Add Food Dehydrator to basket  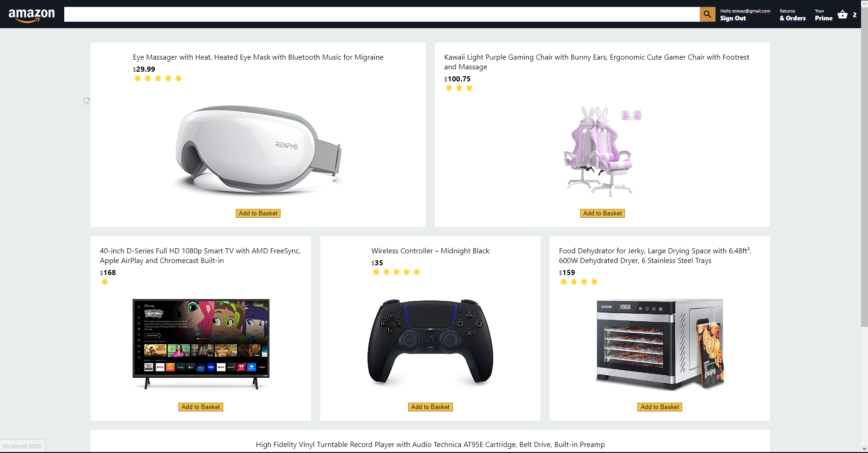(x=660, y=407)
